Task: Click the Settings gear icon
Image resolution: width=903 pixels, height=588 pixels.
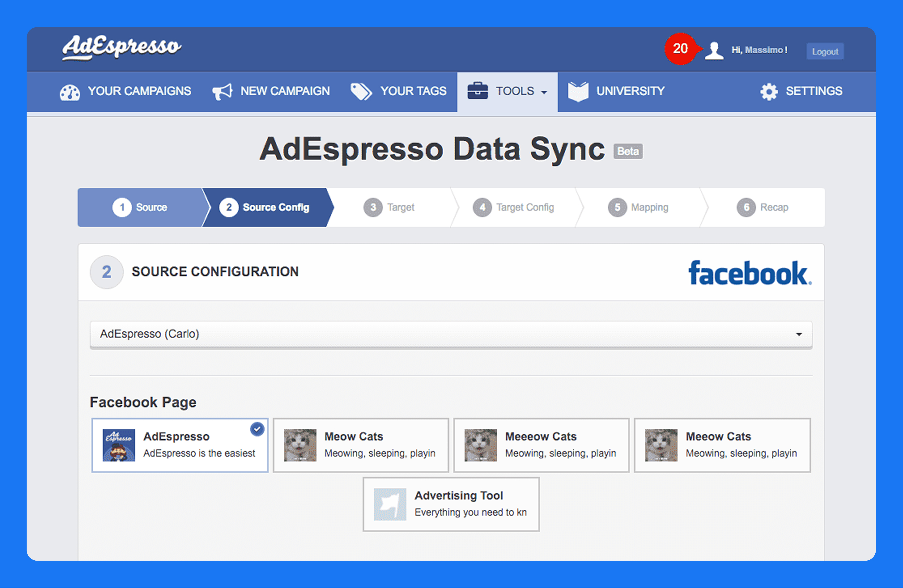Action: (x=769, y=92)
